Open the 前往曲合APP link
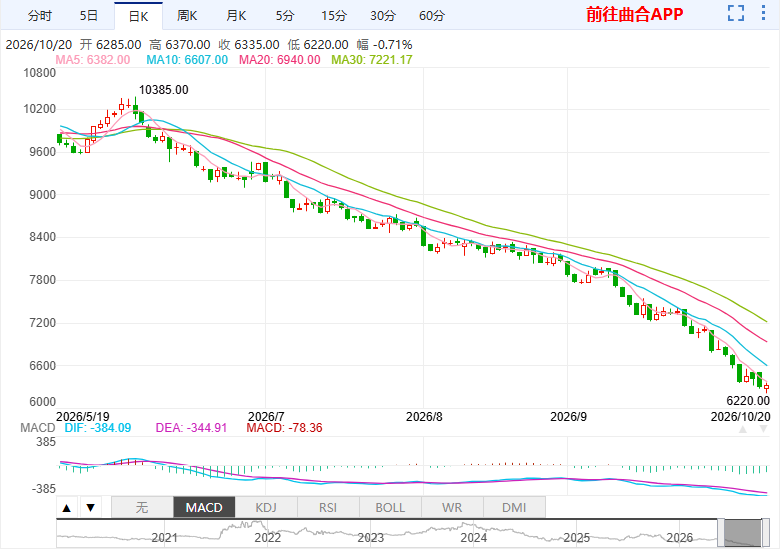The width and height of the screenshot is (780, 550). [x=635, y=14]
